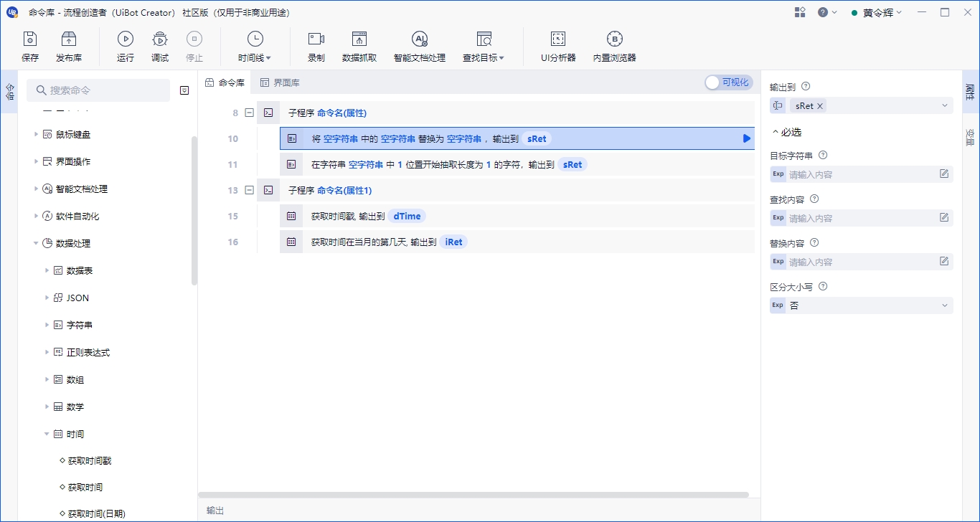
Task: Select line 11 string extraction command
Action: pos(517,164)
